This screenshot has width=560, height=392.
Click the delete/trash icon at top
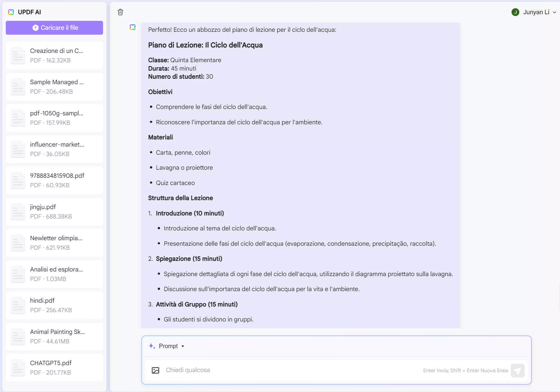(120, 12)
